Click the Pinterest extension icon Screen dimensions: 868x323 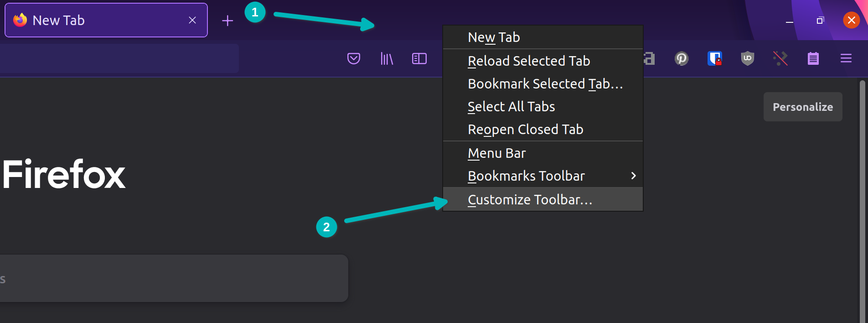pos(681,58)
